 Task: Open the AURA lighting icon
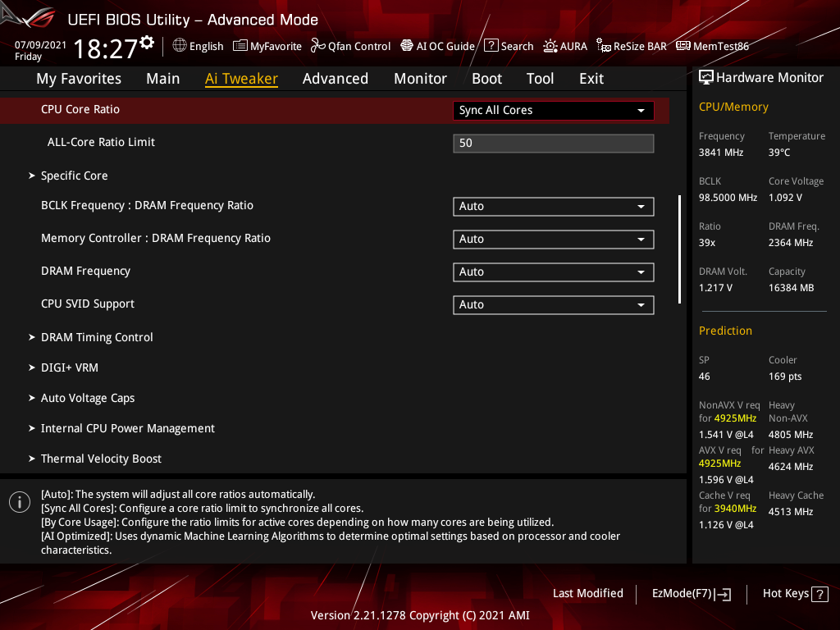click(550, 46)
